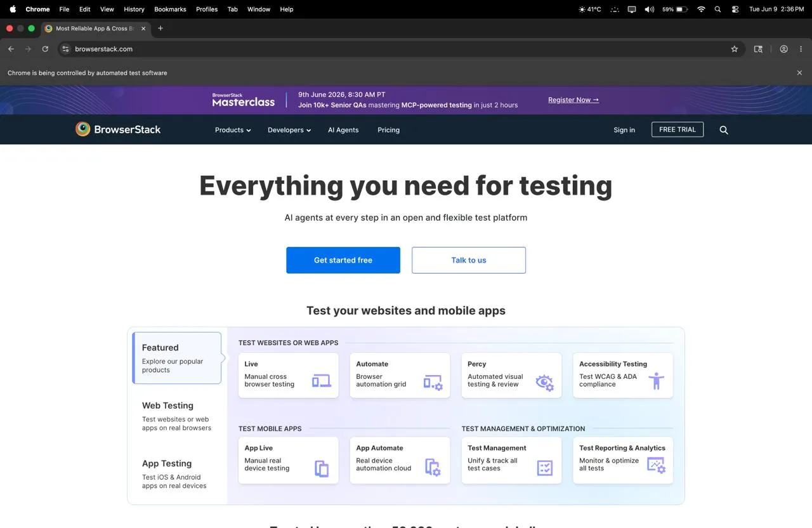The height and width of the screenshot is (528, 812).
Task: Open the Pricing nav item
Action: click(x=388, y=130)
